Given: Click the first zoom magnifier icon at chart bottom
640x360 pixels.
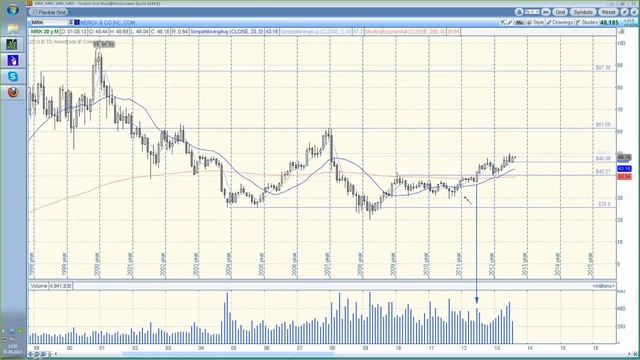Looking at the screenshot, I should 37,354.
